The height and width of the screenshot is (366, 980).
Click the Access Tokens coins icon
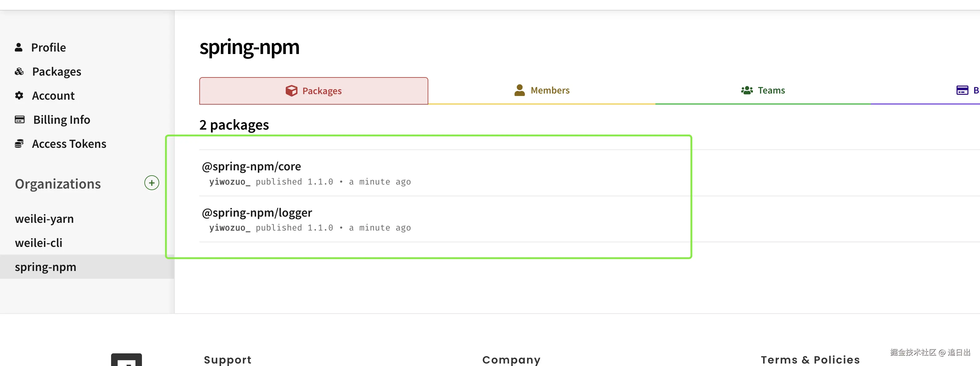click(19, 143)
